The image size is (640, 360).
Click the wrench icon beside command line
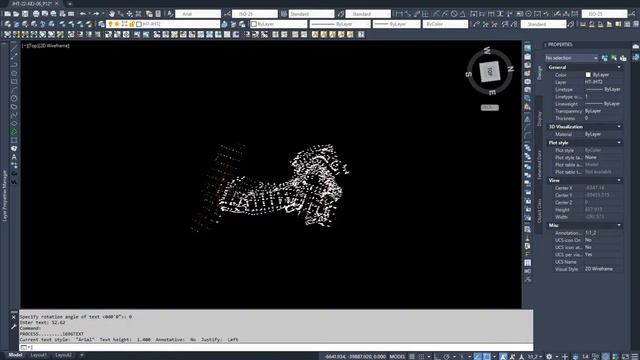13,327
